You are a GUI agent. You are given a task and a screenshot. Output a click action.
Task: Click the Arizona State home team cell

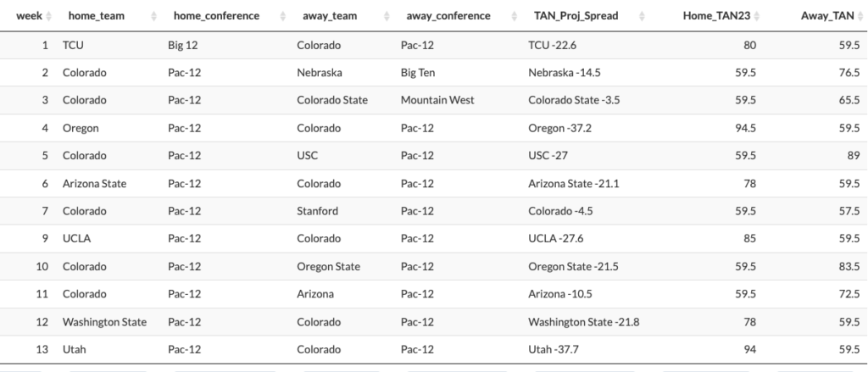(x=94, y=183)
